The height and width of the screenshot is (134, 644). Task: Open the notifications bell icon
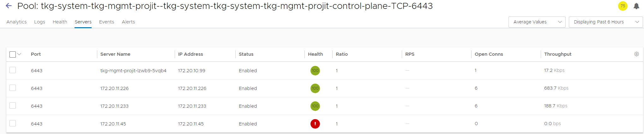[x=636, y=6]
